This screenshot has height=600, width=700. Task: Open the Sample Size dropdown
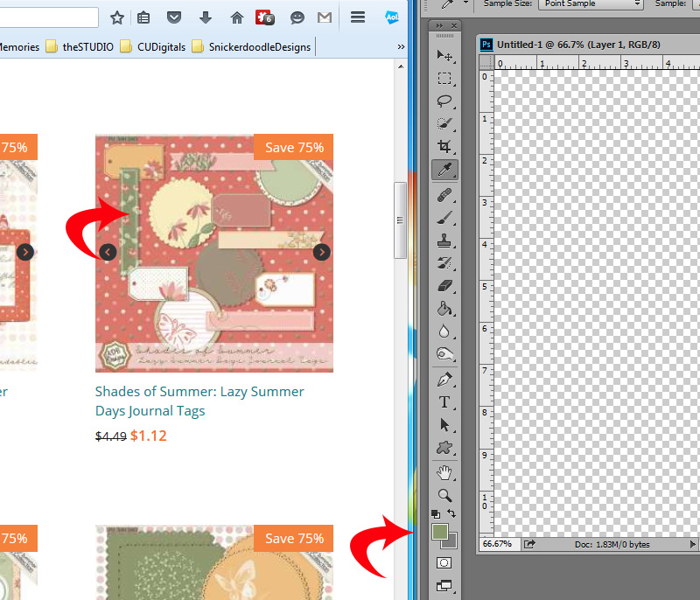591,3
